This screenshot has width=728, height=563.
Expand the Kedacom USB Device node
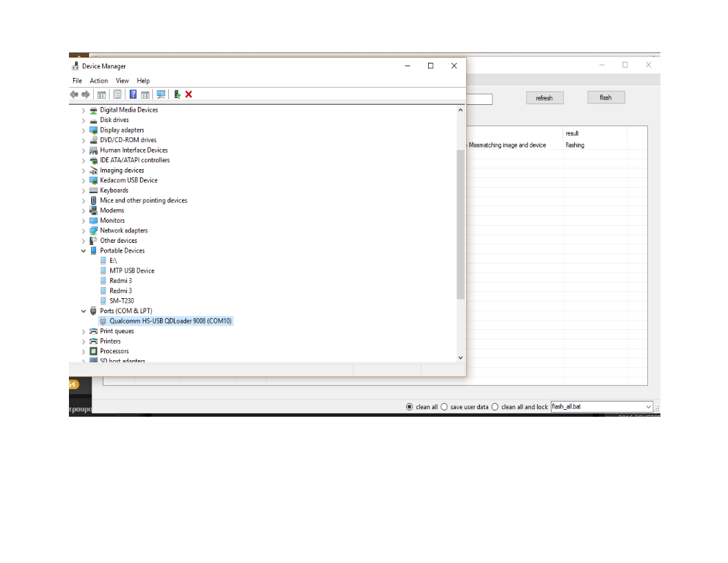(x=83, y=181)
